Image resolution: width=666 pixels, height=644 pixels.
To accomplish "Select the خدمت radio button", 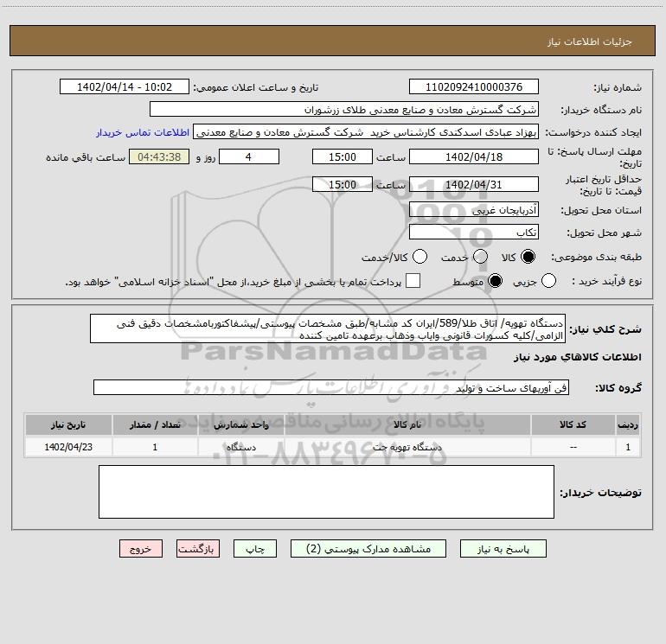I will pyautogui.click(x=480, y=257).
